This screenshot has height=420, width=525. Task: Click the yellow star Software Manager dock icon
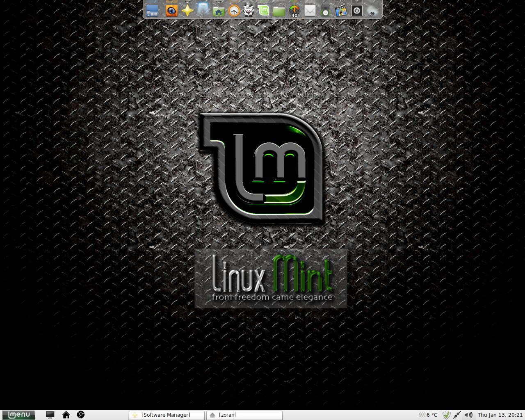(x=187, y=10)
